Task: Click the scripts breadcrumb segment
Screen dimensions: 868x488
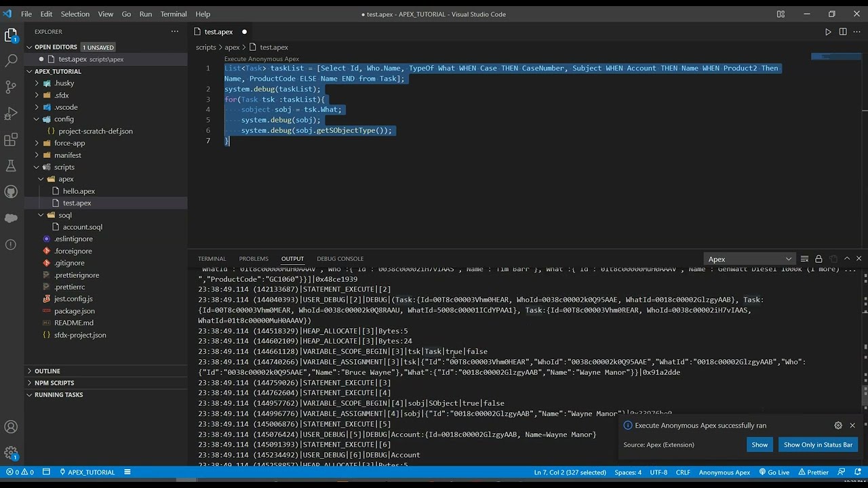Action: click(206, 47)
